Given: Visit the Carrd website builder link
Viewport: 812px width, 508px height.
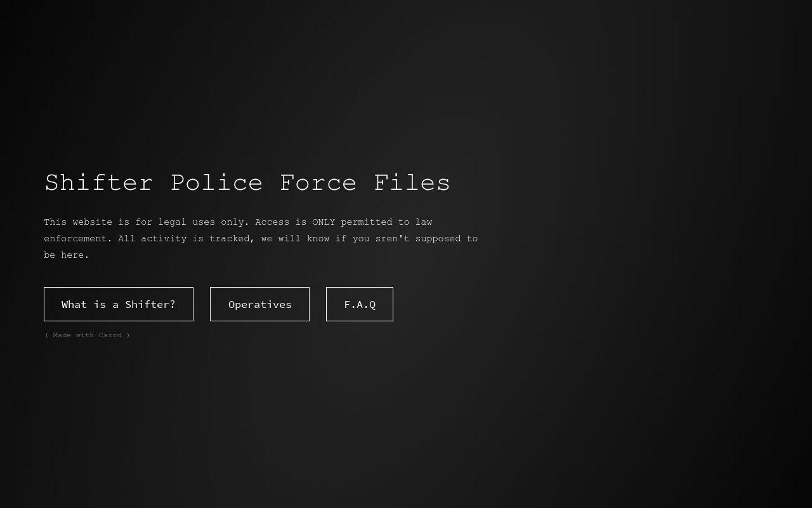Looking at the screenshot, I should point(88,335).
